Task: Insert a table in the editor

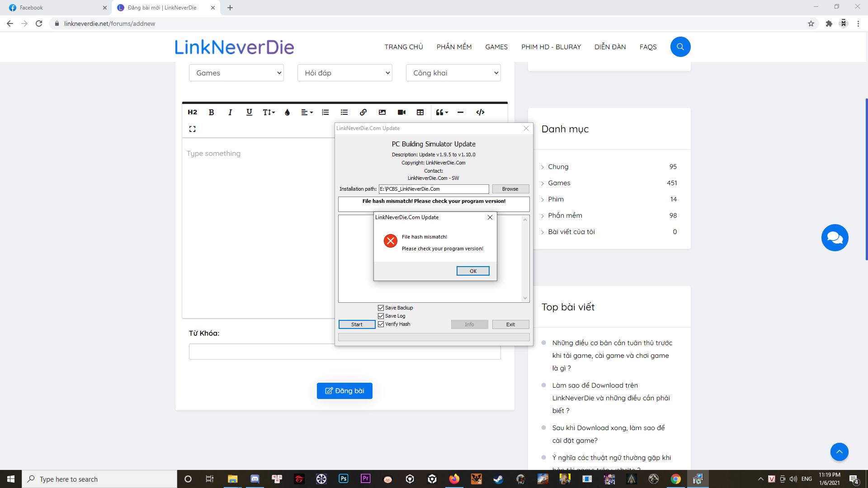Action: pos(420,112)
